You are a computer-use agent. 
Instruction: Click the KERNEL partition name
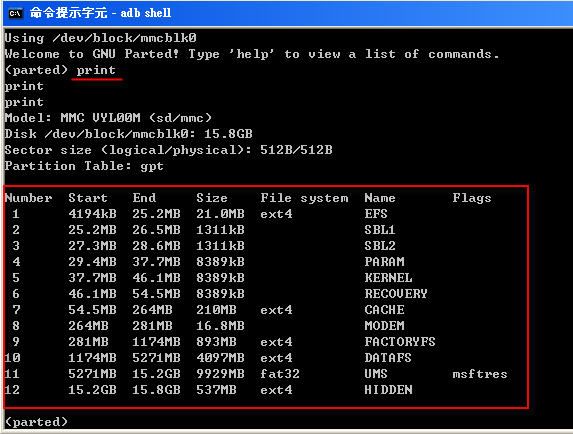388,278
